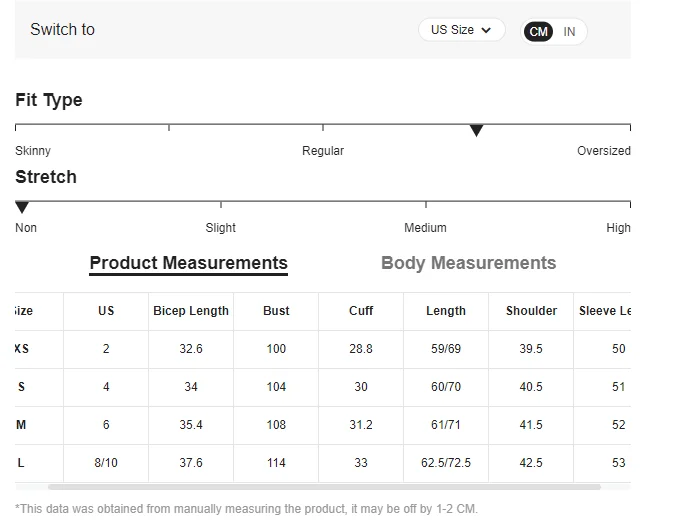Click the Shoulder column header

pyautogui.click(x=531, y=311)
